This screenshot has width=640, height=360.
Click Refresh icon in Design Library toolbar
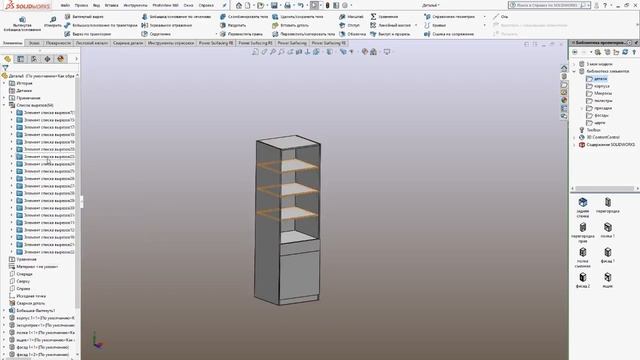pyautogui.click(x=625, y=52)
